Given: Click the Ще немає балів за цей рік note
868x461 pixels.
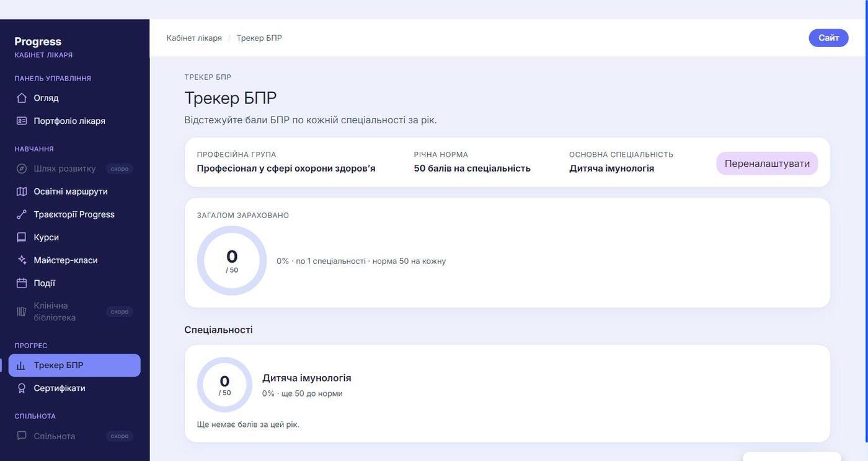Looking at the screenshot, I should tap(248, 424).
